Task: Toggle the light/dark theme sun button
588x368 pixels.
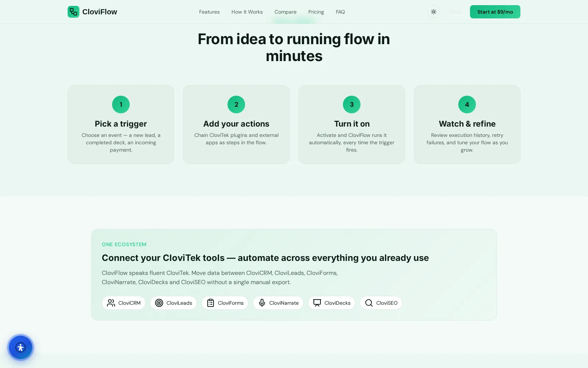Action: 434,12
